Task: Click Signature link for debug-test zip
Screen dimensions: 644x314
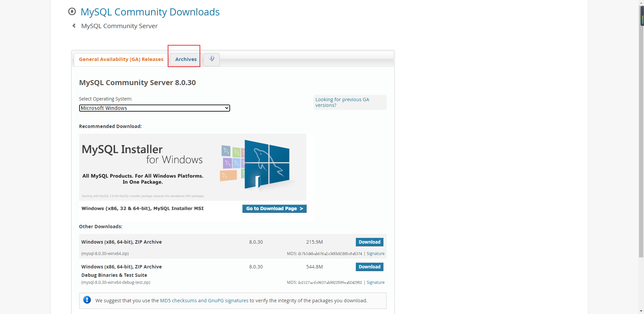Action: (375, 282)
